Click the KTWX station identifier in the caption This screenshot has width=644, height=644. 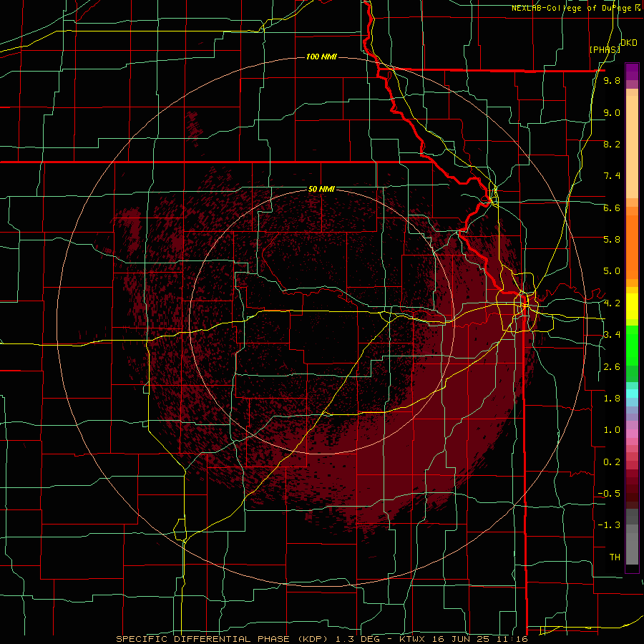point(414,639)
